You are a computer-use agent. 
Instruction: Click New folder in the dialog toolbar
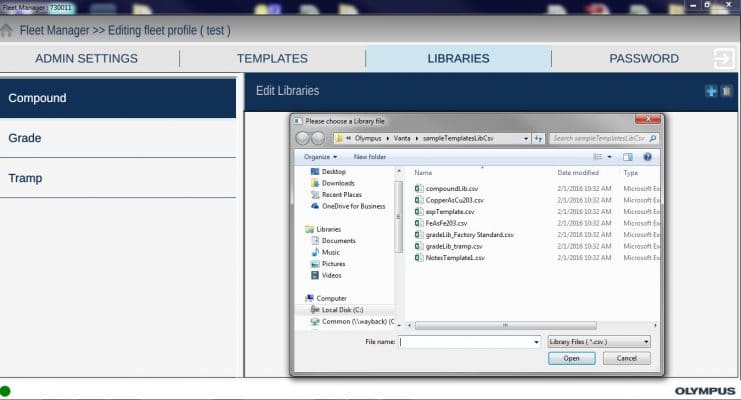[x=370, y=157]
